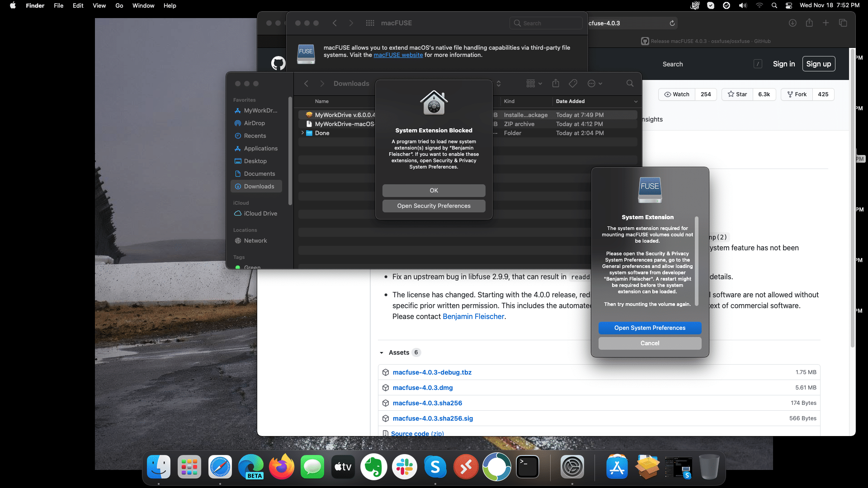868x488 pixels.
Task: Open the Finder action ellipsis dropdown
Action: coord(594,84)
